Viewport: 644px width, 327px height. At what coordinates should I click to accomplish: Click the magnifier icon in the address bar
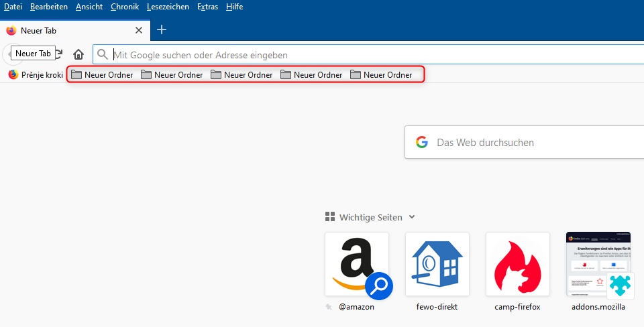[103, 55]
